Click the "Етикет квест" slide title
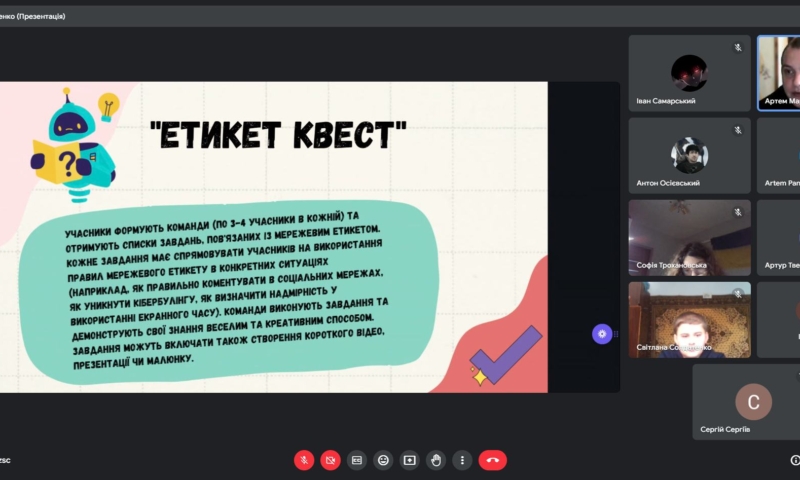The image size is (800, 480). pos(279,135)
